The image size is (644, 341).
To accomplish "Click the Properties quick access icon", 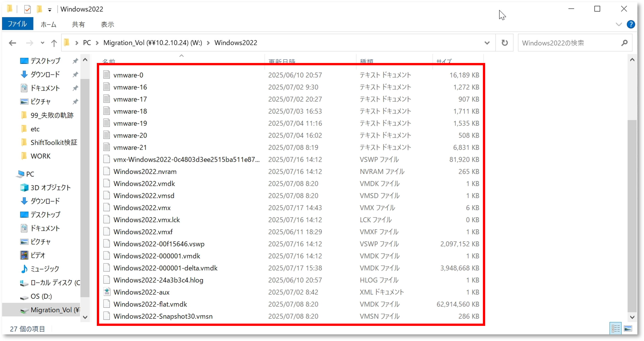I will pyautogui.click(x=27, y=9).
